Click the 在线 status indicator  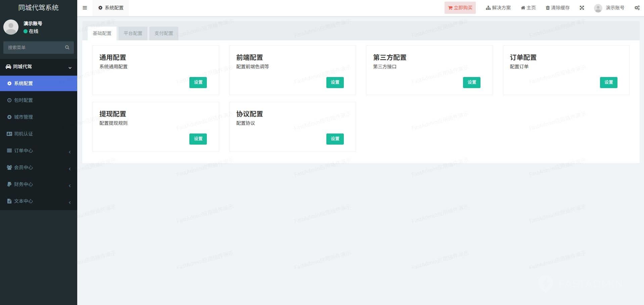point(31,31)
